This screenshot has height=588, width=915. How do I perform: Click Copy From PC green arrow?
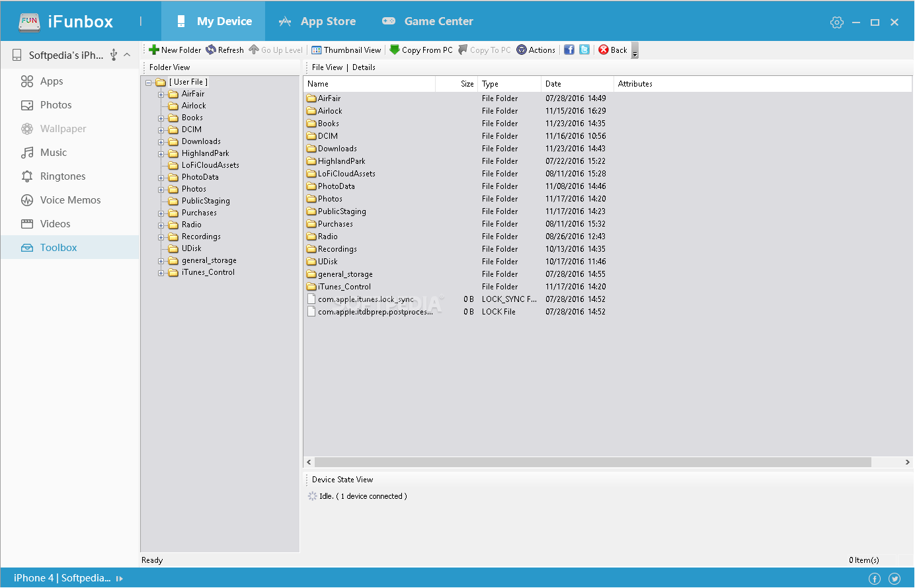395,50
